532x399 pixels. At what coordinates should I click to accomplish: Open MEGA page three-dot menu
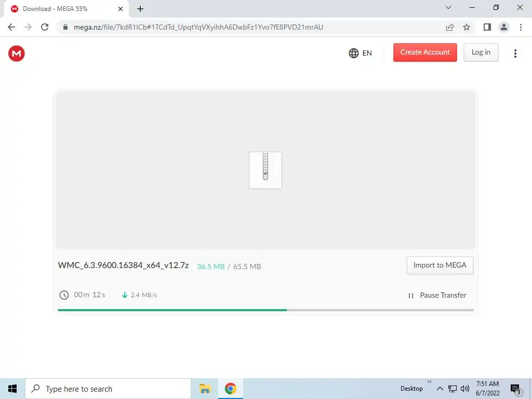tap(515, 54)
